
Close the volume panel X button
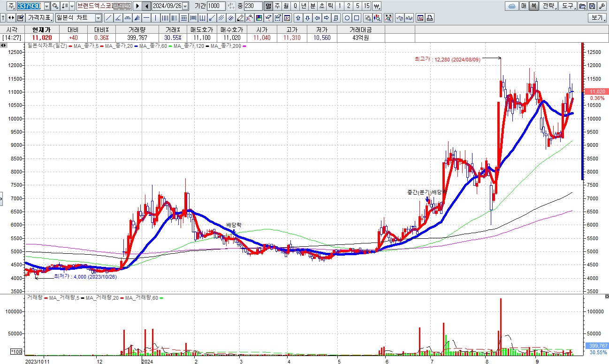point(606,297)
